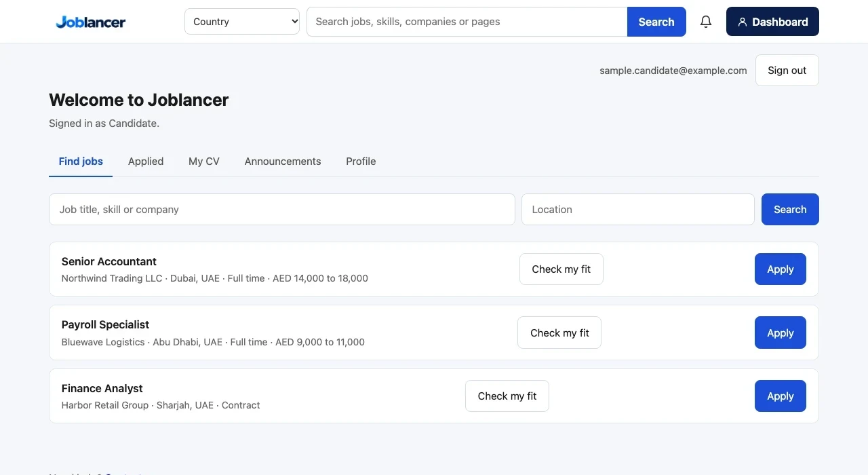Switch to the Applied tab

(146, 161)
